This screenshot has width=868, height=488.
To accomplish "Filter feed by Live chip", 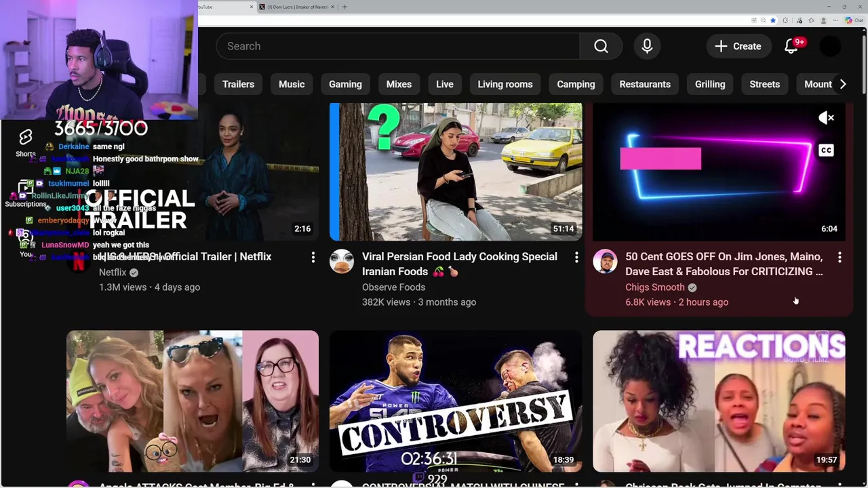I will 445,84.
